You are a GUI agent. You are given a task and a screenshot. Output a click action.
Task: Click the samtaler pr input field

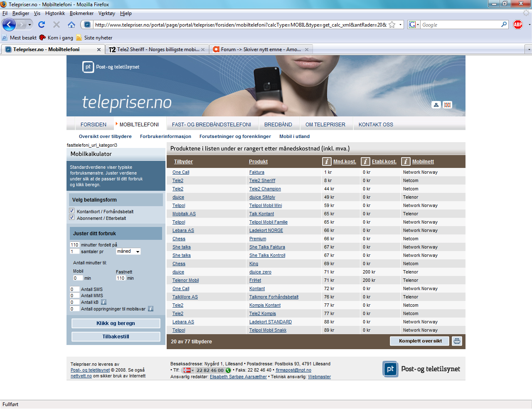click(x=75, y=251)
